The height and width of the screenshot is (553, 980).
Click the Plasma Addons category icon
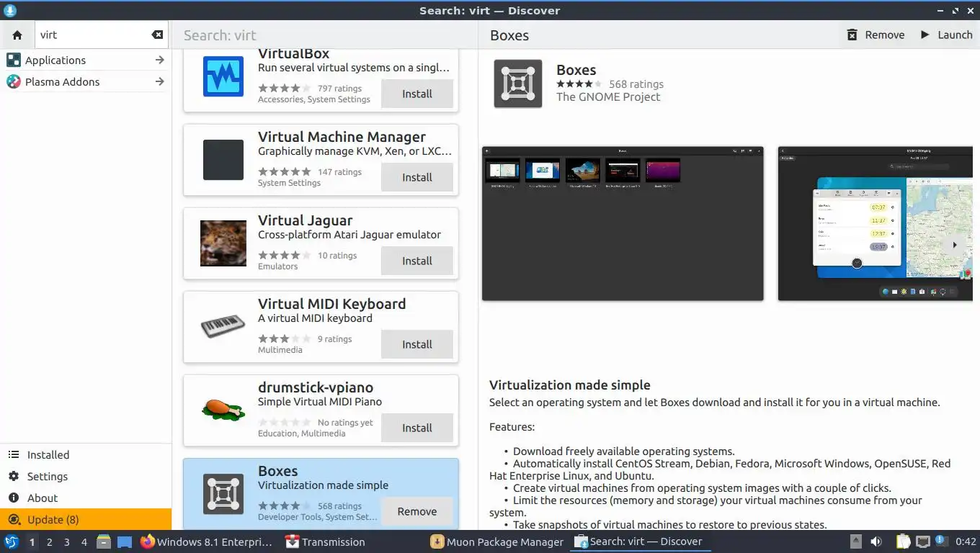pos(14,81)
